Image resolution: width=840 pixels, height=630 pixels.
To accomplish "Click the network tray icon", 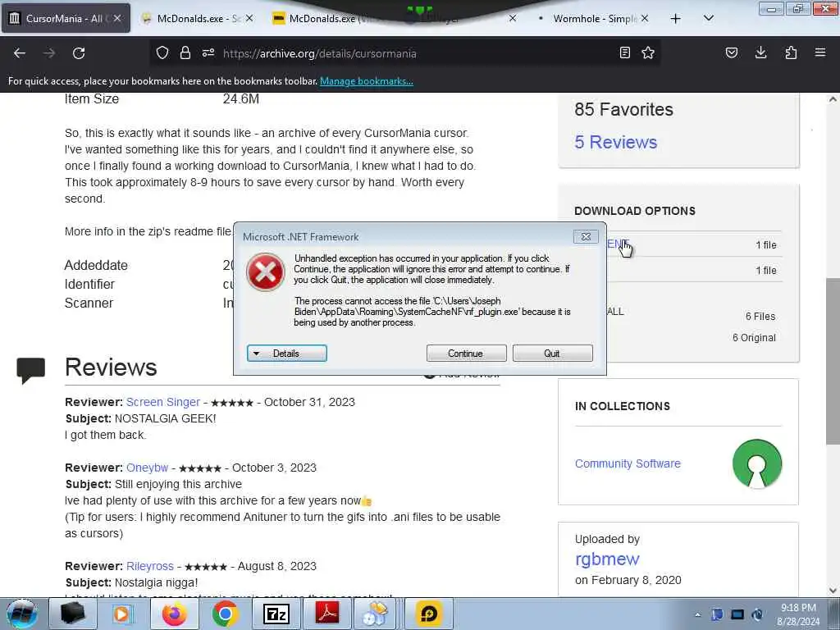I will (x=737, y=614).
